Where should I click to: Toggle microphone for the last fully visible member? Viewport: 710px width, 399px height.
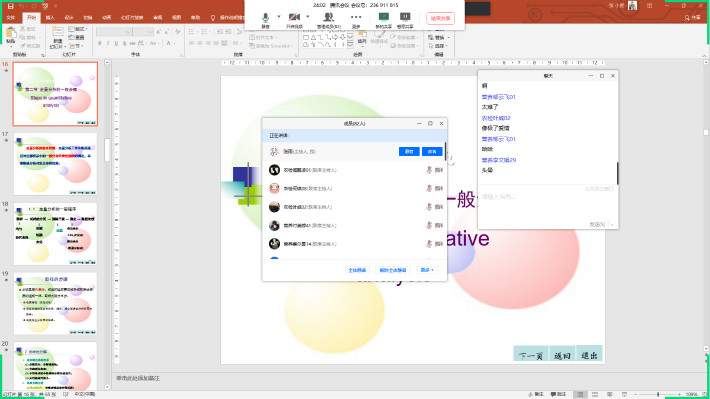coord(429,244)
